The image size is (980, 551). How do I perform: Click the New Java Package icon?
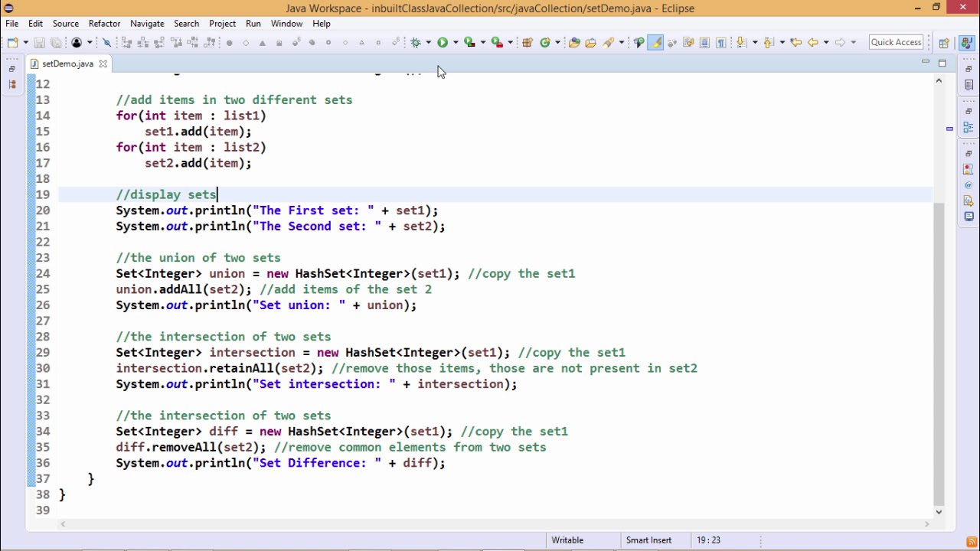528,43
